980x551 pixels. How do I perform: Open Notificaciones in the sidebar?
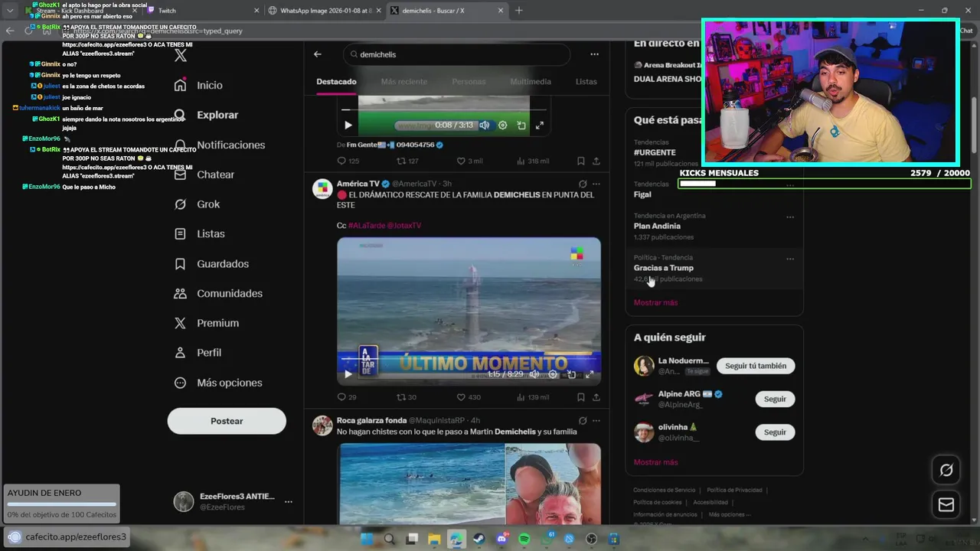tap(220, 145)
